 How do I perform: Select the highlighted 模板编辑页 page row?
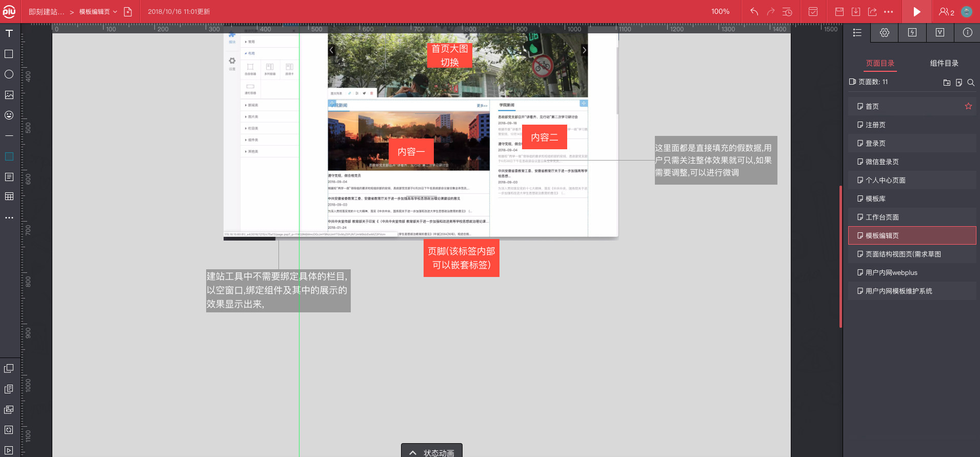(912, 235)
